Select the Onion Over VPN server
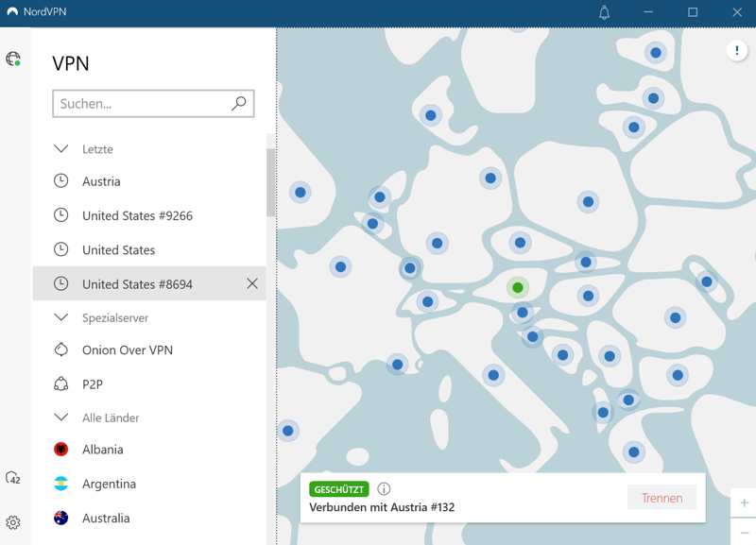The image size is (756, 545). 127,350
